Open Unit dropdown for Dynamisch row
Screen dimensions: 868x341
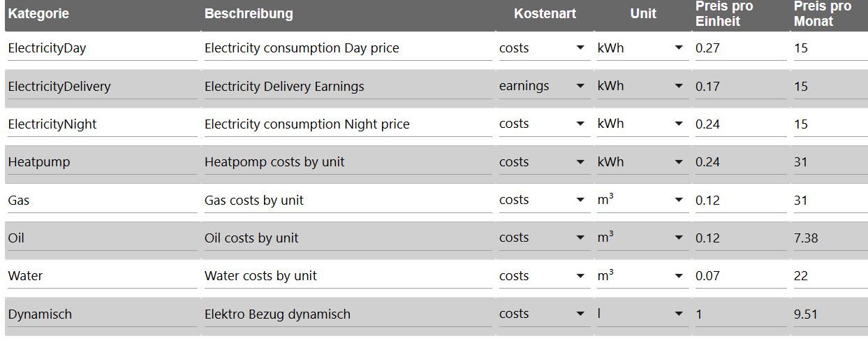pyautogui.click(x=641, y=314)
